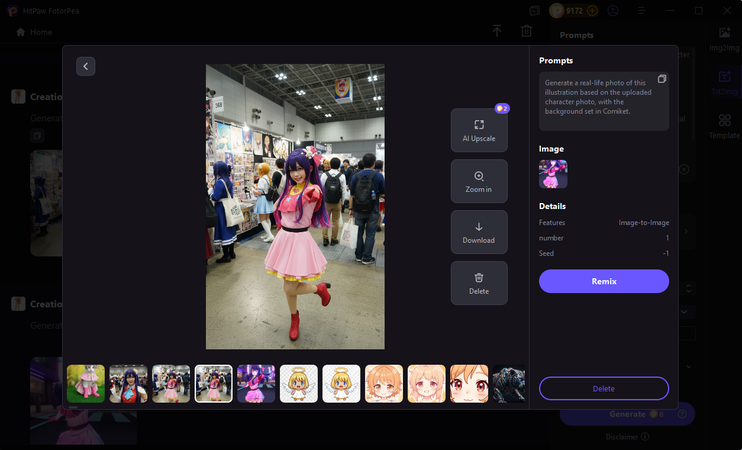Select the orange-haired chibi face thumbnail

(x=384, y=384)
